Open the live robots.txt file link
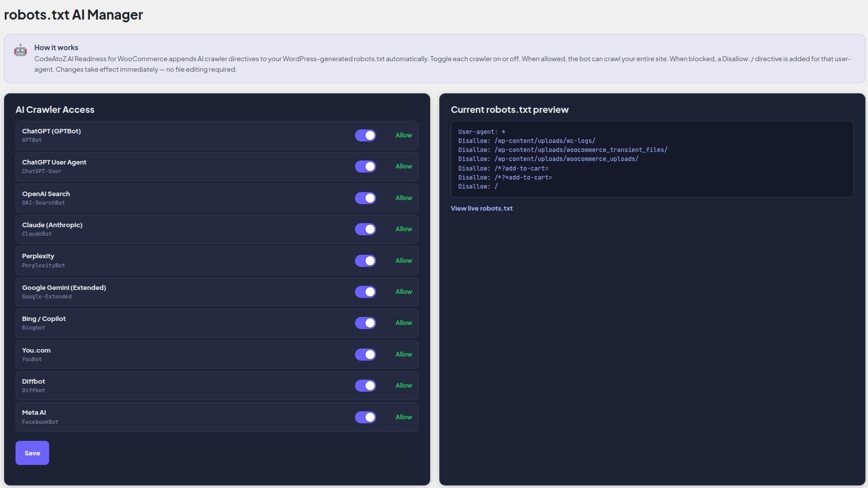The height and width of the screenshot is (488, 868). 481,208
